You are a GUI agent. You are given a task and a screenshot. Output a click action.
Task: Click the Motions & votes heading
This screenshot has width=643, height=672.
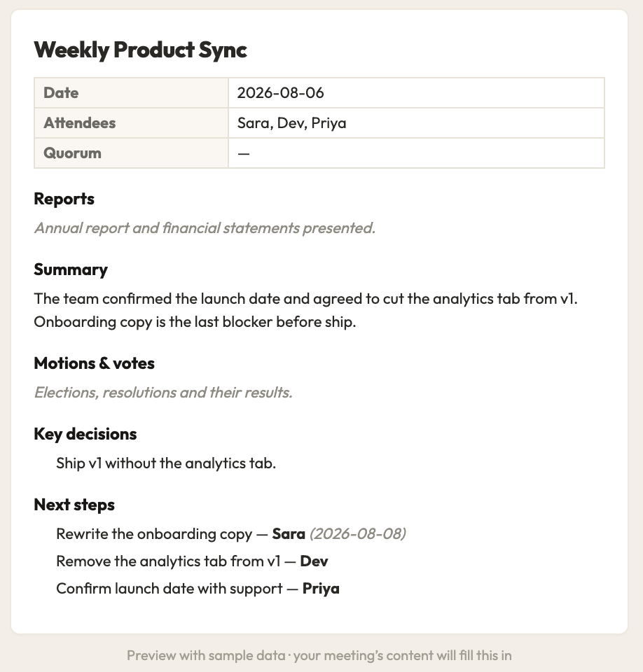click(x=94, y=363)
